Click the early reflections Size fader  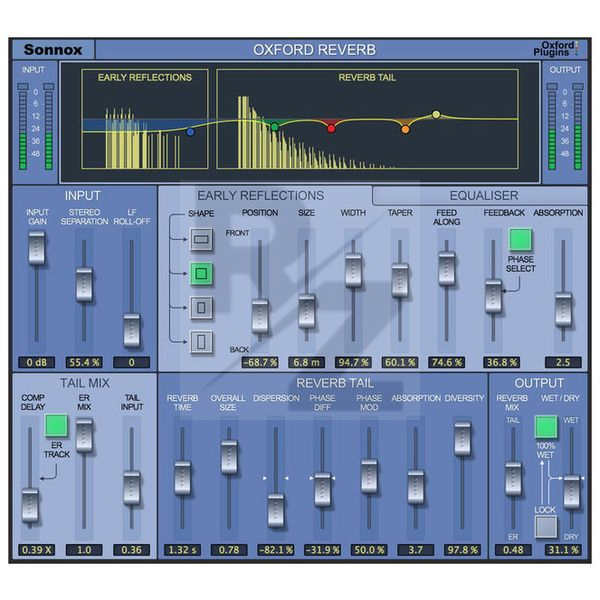[307, 311]
